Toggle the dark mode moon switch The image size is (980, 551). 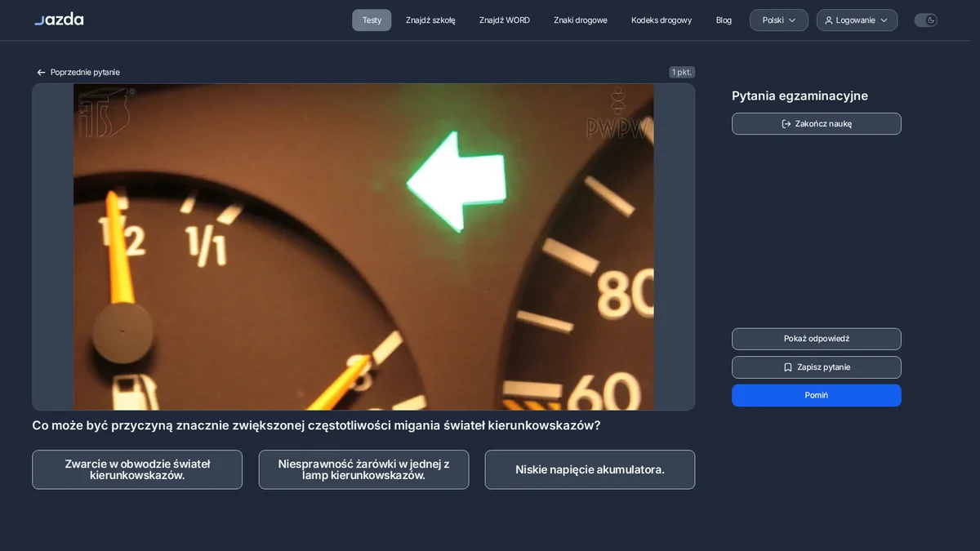pyautogui.click(x=925, y=20)
